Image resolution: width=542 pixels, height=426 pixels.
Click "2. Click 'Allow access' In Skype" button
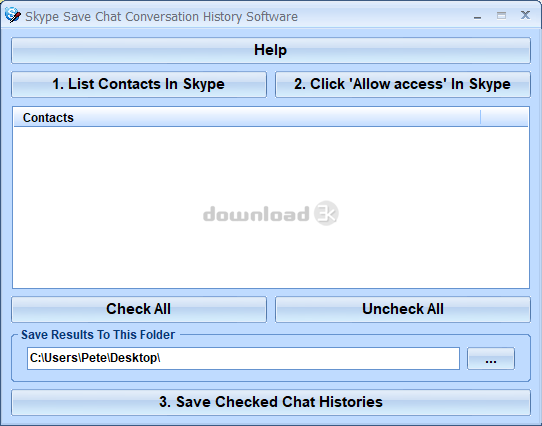[403, 84]
